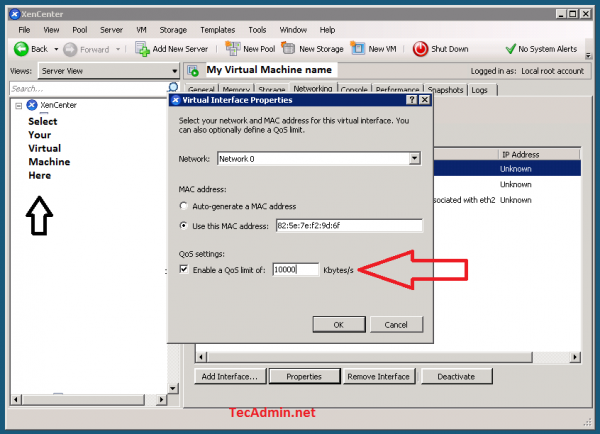Open the Network 0 dropdown

(x=414, y=159)
